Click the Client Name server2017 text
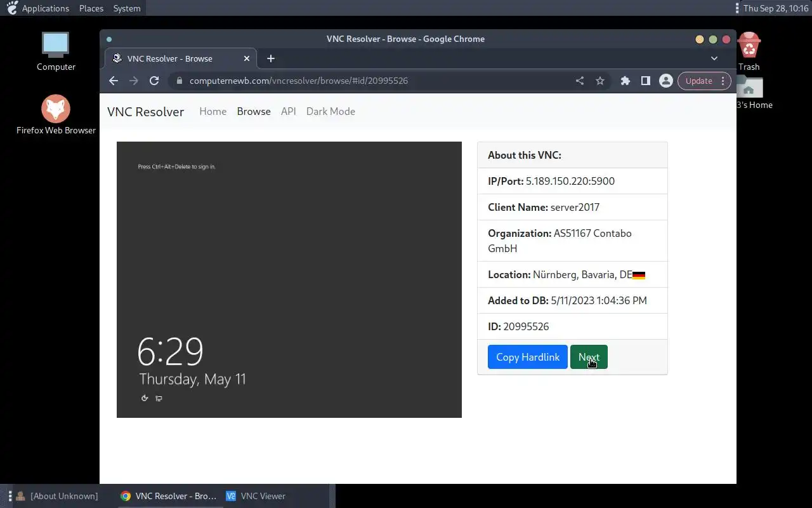The image size is (812, 508). (x=544, y=207)
